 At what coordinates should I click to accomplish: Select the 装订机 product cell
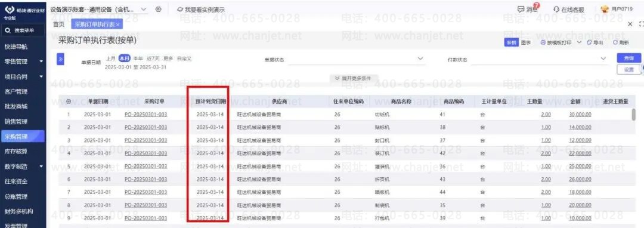coord(382,153)
